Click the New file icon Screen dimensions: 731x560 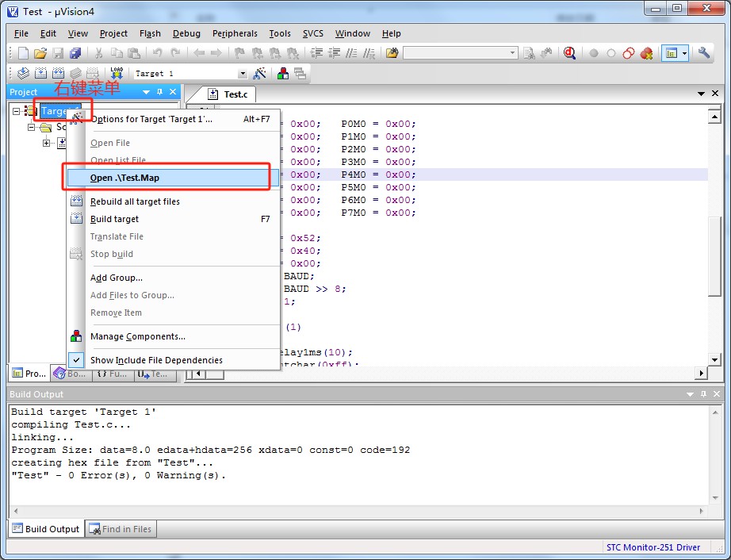22,53
